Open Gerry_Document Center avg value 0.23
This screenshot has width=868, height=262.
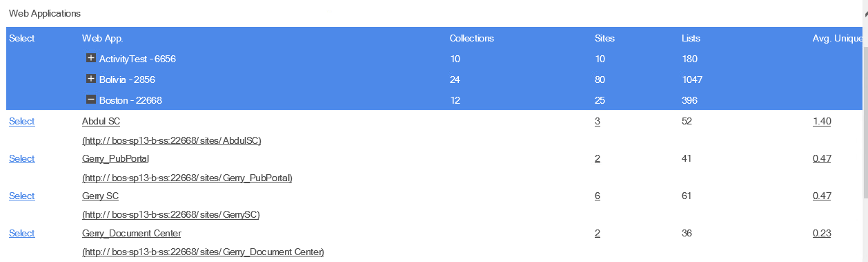[822, 234]
